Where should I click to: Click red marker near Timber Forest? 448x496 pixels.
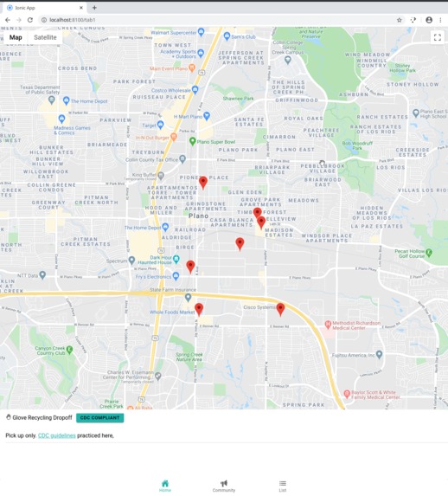coord(258,213)
